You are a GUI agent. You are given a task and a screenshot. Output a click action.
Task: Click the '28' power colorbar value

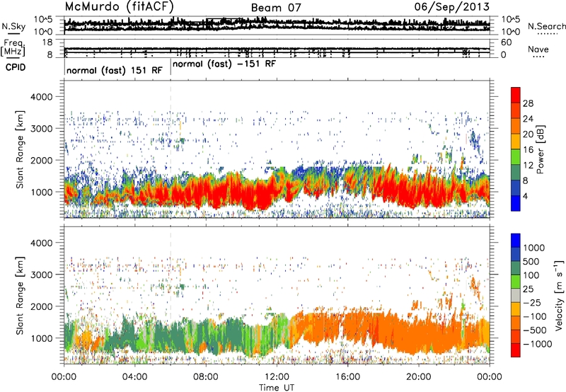[x=528, y=103]
